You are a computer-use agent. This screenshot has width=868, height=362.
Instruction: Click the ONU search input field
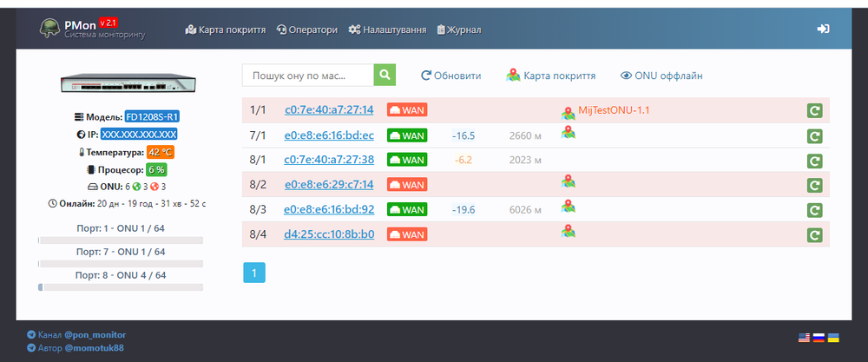click(307, 76)
